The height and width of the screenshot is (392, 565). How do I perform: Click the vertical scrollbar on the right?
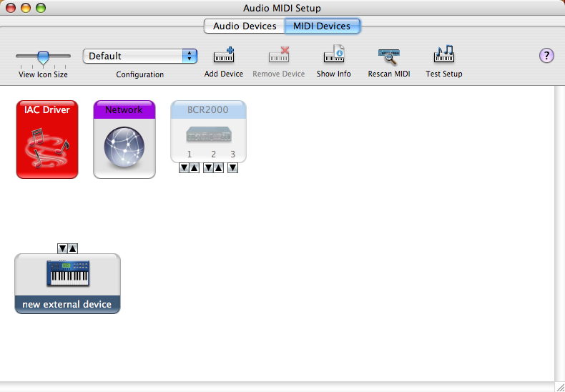559,233
